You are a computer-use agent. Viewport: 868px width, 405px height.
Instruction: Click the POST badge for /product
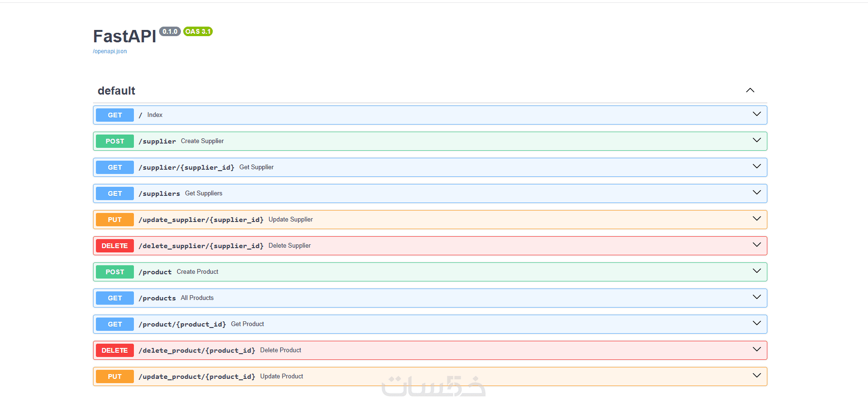[x=115, y=272]
